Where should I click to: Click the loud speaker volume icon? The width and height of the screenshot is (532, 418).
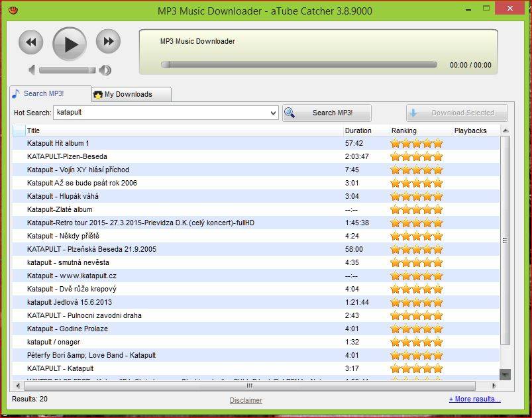[x=105, y=70]
